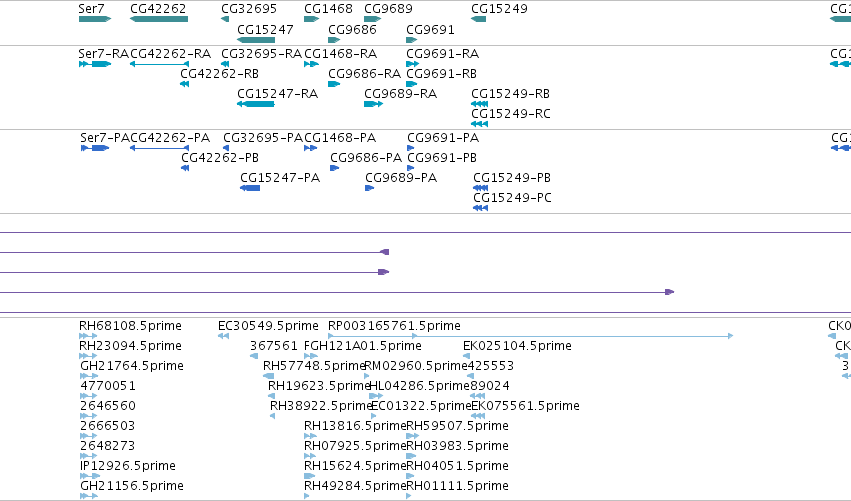Select the Ser7 gene label
The image size is (851, 501).
[x=91, y=9]
